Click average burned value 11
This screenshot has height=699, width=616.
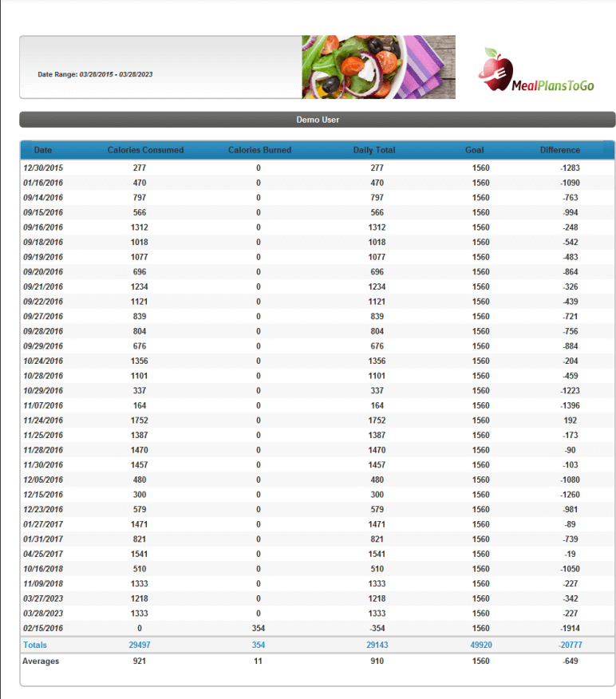point(258,661)
